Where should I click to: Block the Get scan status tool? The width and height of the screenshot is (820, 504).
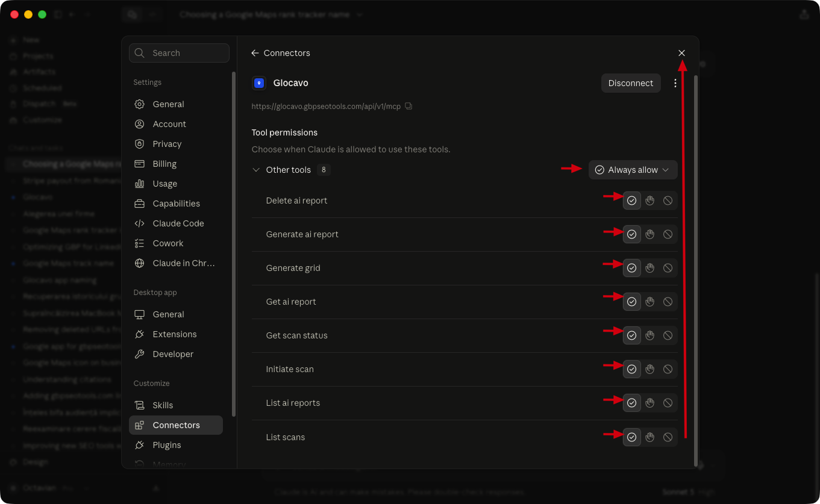coord(668,335)
